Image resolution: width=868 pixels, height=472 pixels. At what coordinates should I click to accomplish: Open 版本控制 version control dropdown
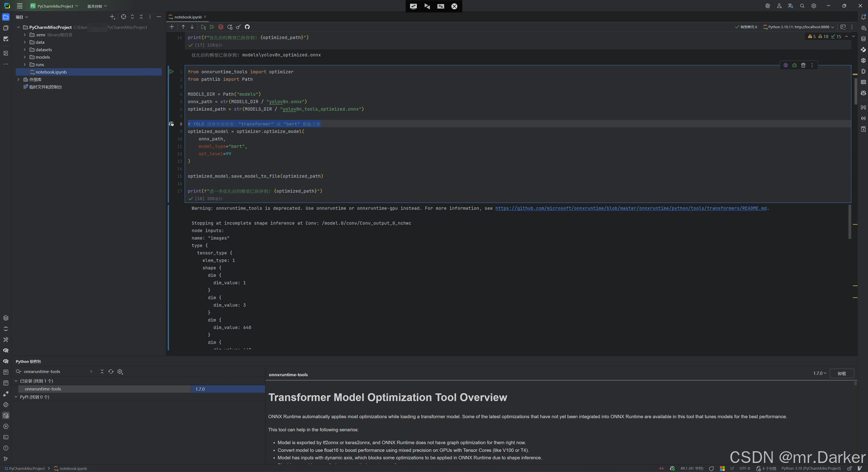(97, 6)
